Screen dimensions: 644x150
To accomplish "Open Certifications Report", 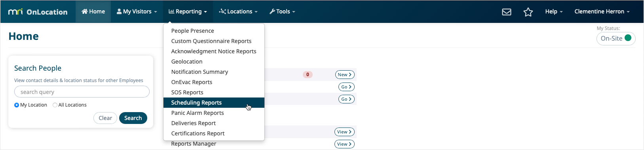I will click(x=214, y=133).
